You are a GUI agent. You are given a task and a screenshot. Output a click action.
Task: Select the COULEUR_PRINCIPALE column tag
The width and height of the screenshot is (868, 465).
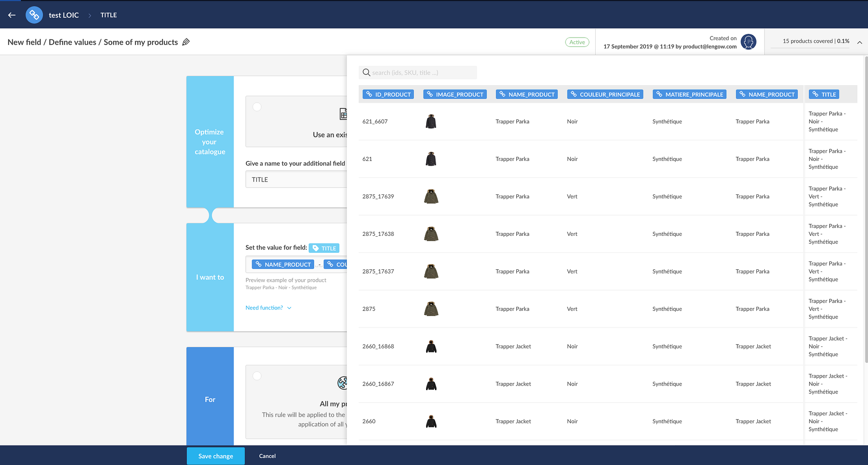tap(605, 94)
